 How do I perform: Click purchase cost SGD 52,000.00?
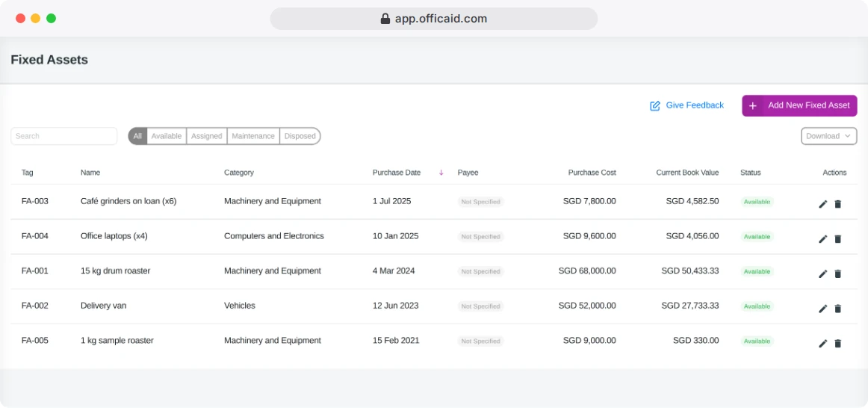tap(587, 306)
